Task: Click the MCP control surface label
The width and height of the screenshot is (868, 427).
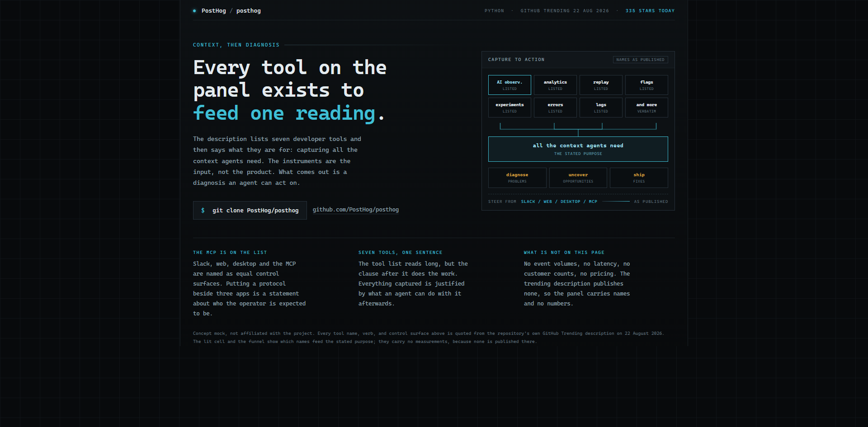Action: (593, 202)
